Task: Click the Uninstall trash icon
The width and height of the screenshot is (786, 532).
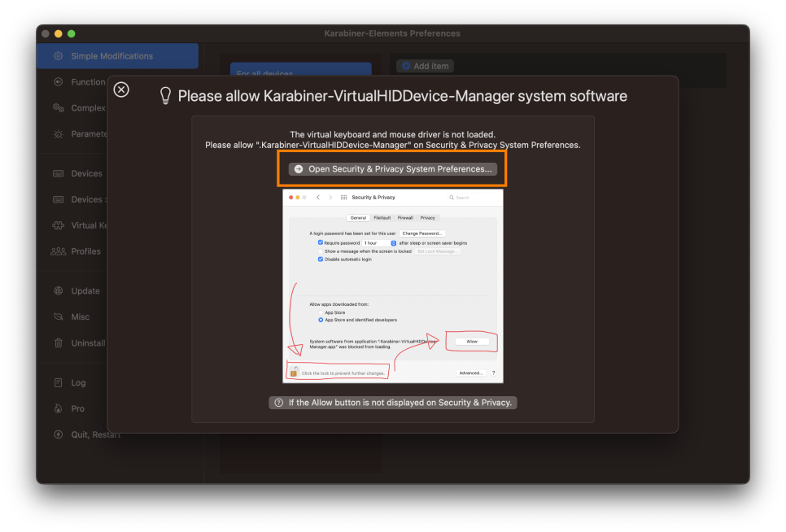Action: [58, 343]
